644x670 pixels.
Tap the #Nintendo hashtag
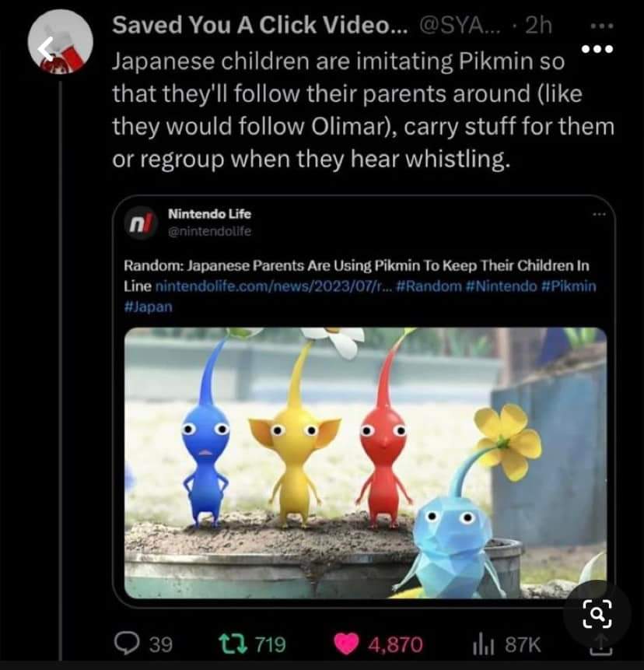[502, 286]
